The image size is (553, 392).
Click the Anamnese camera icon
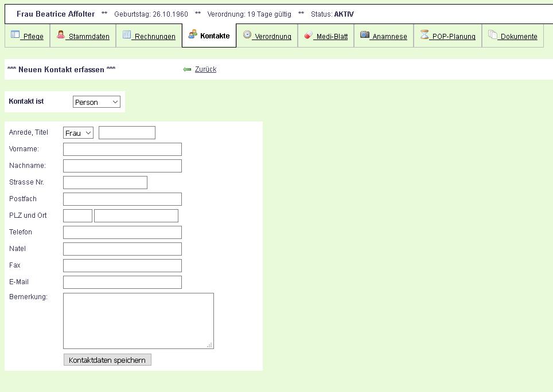pyautogui.click(x=365, y=35)
